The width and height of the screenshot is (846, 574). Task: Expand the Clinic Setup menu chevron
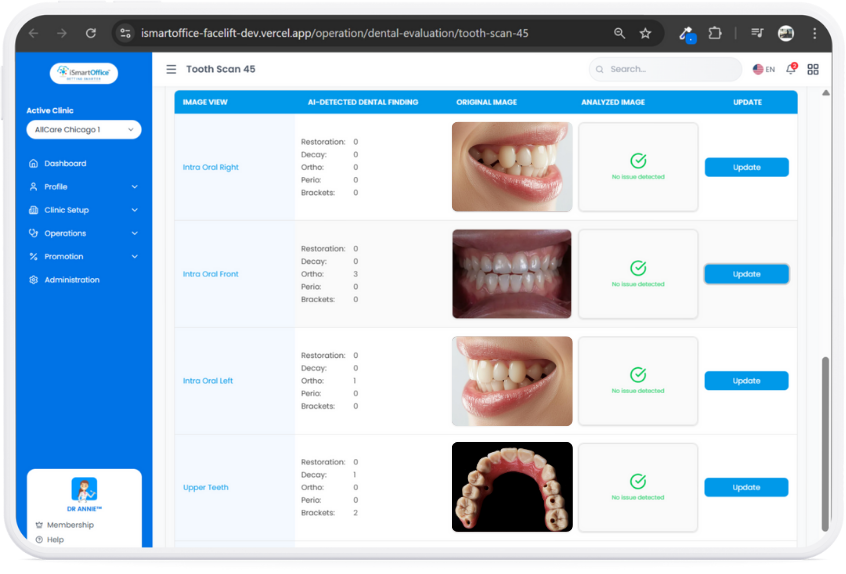pyautogui.click(x=134, y=210)
